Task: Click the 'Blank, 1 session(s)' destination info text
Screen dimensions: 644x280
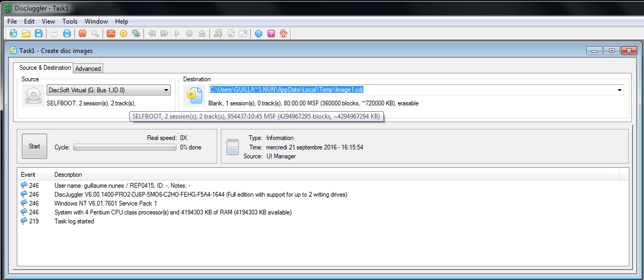Action: (313, 103)
